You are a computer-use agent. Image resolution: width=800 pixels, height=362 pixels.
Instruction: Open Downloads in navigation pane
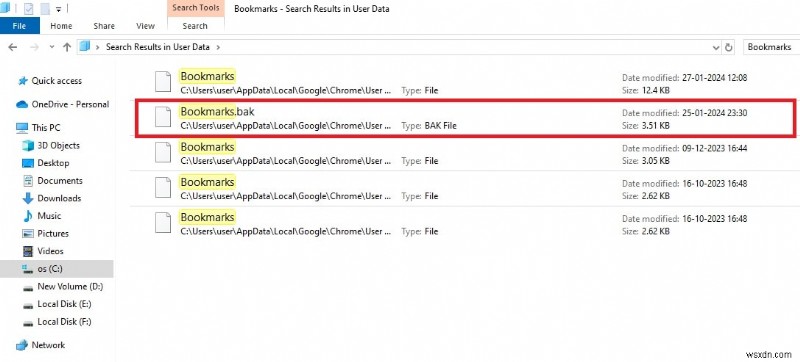click(59, 198)
